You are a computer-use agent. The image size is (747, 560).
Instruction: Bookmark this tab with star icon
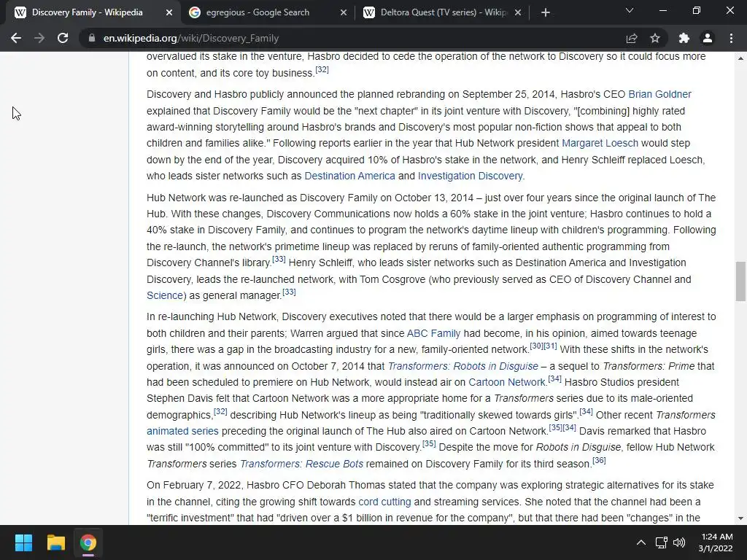click(x=655, y=38)
